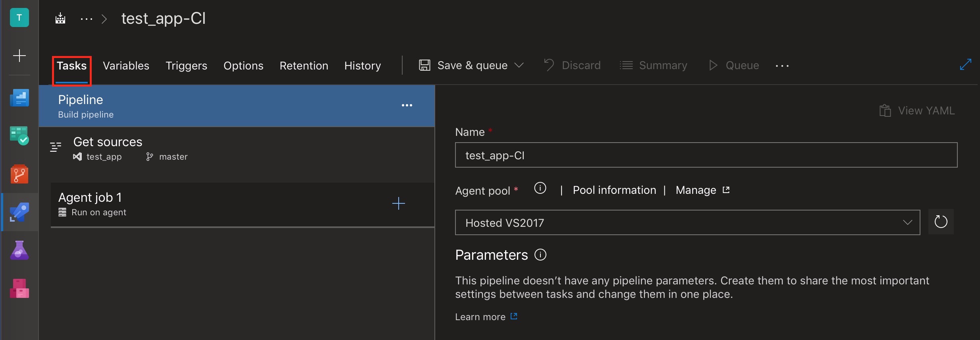The image size is (980, 340).
Task: Open Test Plans flask icon
Action: coord(19,250)
